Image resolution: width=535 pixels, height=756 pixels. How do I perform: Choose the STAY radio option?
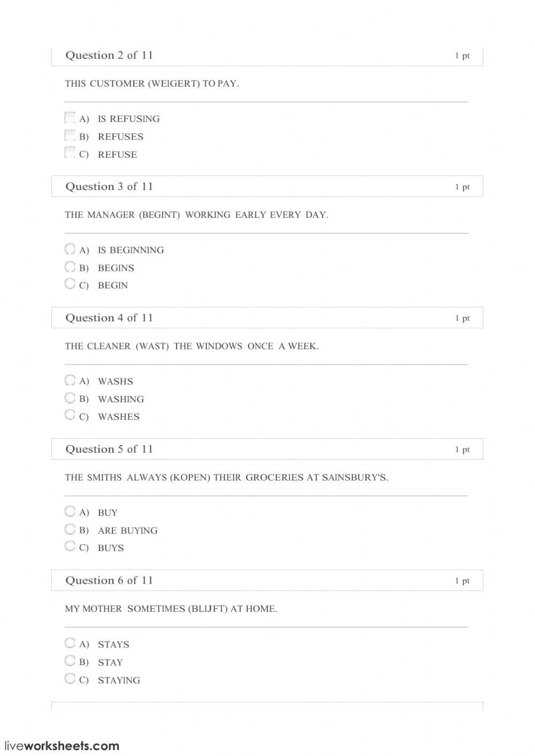[x=70, y=660]
